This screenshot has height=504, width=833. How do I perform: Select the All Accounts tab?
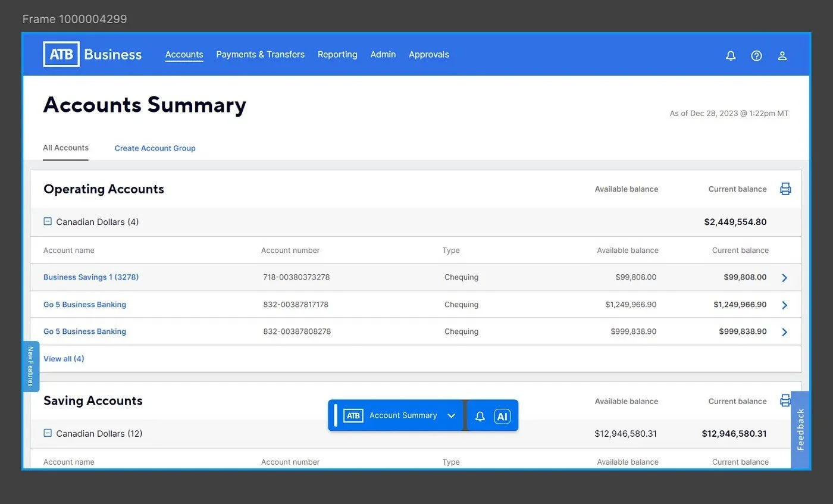(x=65, y=148)
